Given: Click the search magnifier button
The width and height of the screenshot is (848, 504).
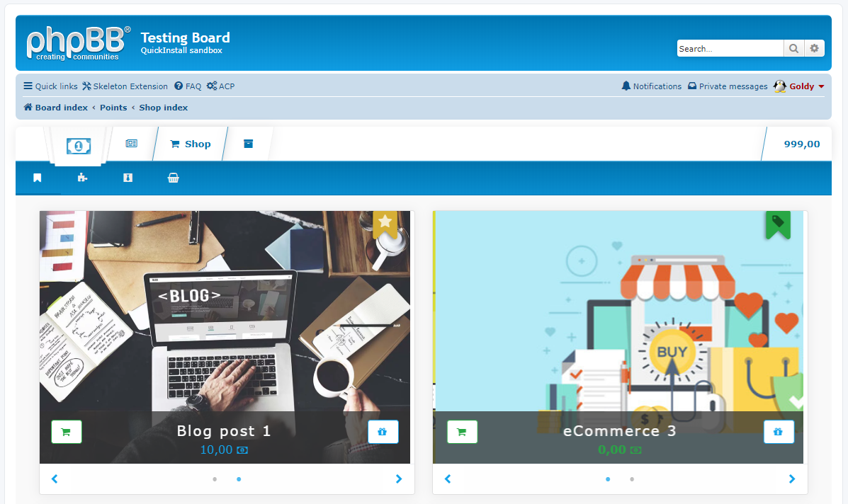Looking at the screenshot, I should (793, 48).
